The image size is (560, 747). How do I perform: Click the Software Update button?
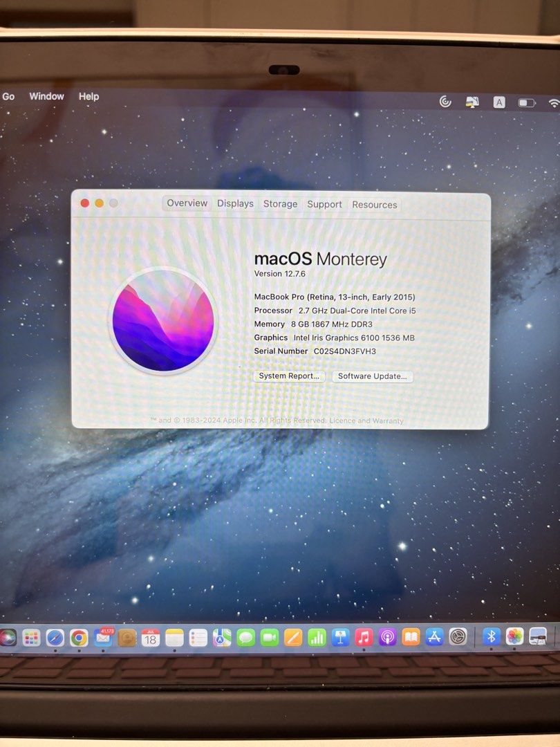373,376
